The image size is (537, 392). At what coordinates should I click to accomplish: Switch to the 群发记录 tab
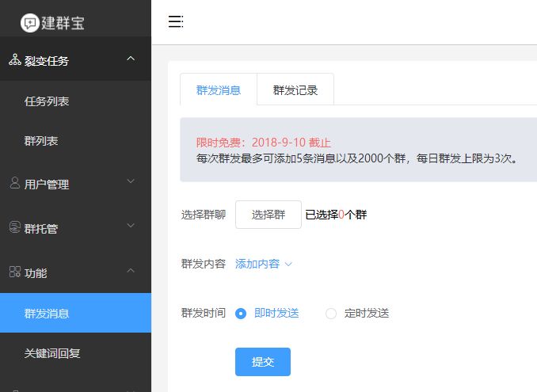point(295,90)
